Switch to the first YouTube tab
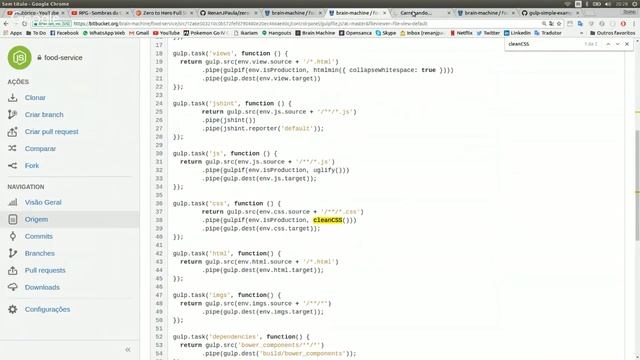The width and height of the screenshot is (640, 360). pyautogui.click(x=35, y=13)
